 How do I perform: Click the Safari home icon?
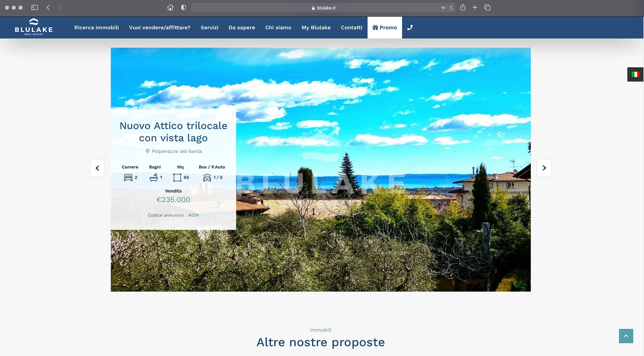click(x=170, y=7)
